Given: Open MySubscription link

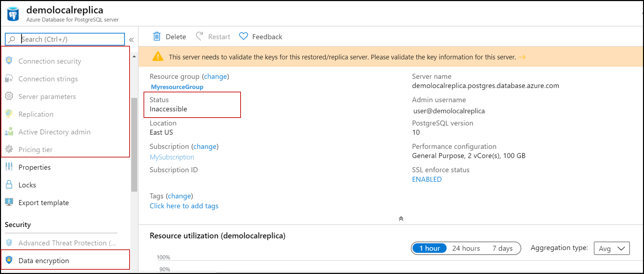Looking at the screenshot, I should (172, 157).
